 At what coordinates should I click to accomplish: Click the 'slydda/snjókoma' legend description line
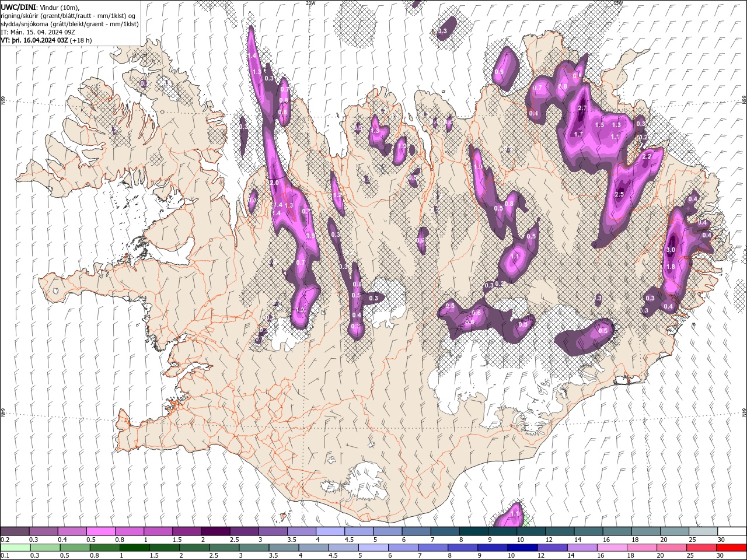pos(69,24)
